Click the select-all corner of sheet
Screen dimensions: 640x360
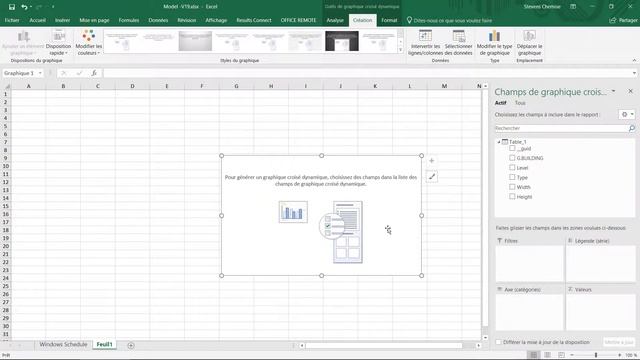7,86
